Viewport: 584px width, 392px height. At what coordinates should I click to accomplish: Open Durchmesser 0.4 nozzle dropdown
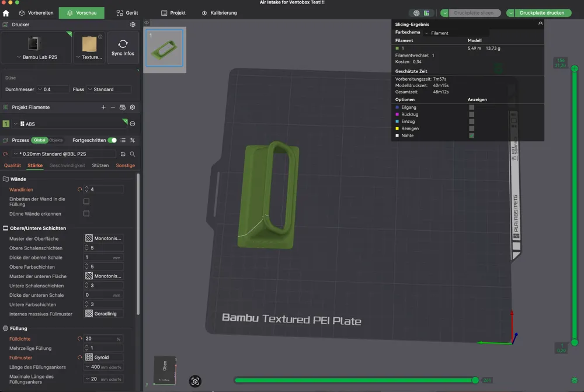53,89
